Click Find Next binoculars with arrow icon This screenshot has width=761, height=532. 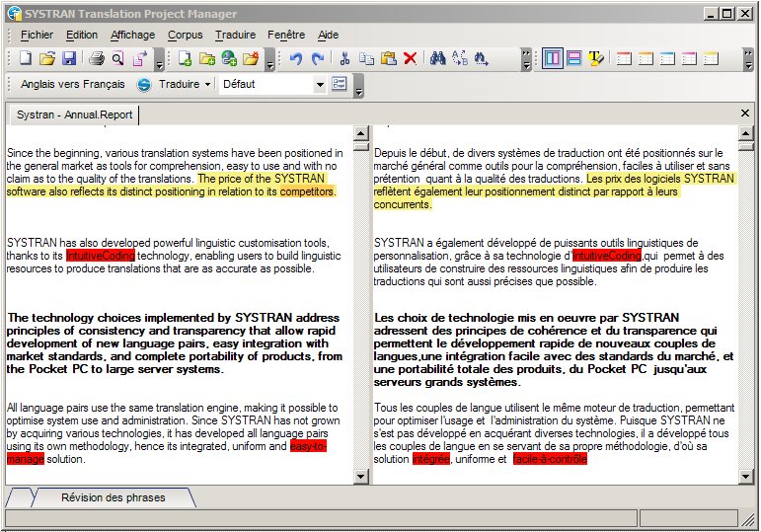(x=482, y=59)
